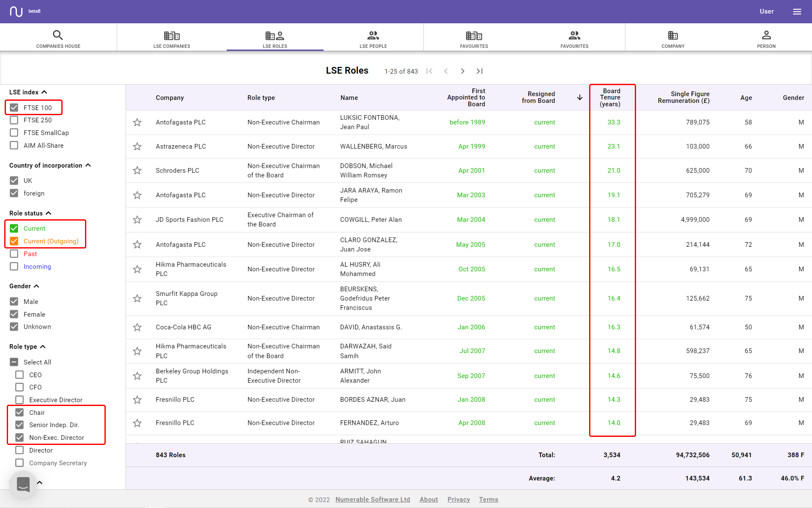The height and width of the screenshot is (508, 812).
Task: Open the Privacy footer link
Action: tap(458, 500)
